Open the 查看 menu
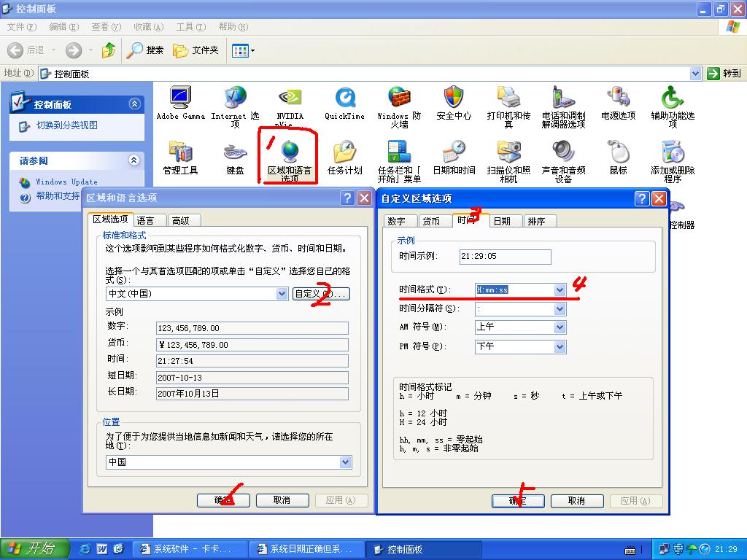The height and width of the screenshot is (560, 747). (x=106, y=27)
